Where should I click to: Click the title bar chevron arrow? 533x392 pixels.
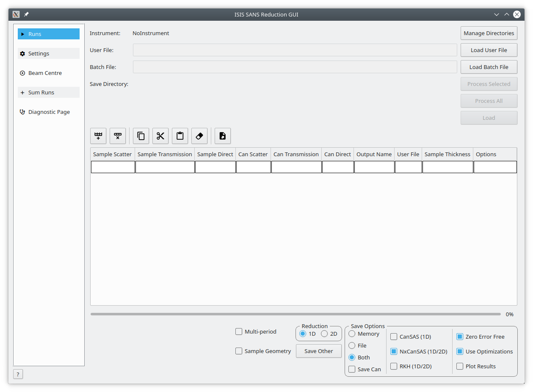click(496, 14)
